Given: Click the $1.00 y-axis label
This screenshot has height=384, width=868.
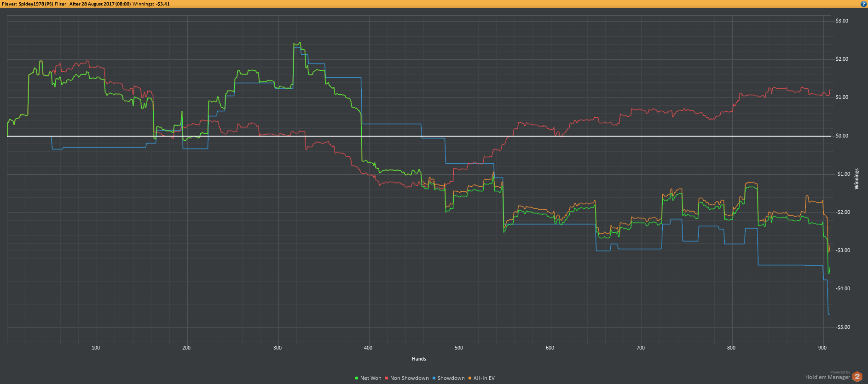Looking at the screenshot, I should coord(842,97).
